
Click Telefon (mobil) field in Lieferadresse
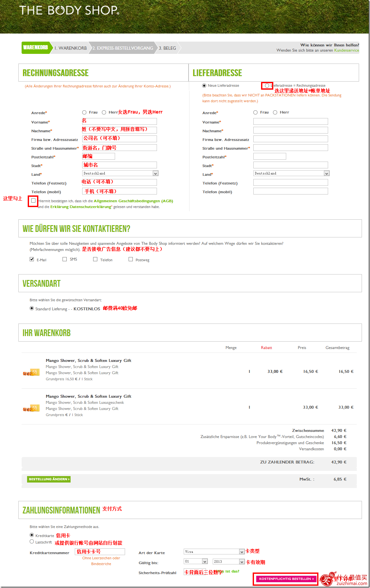tap(291, 191)
